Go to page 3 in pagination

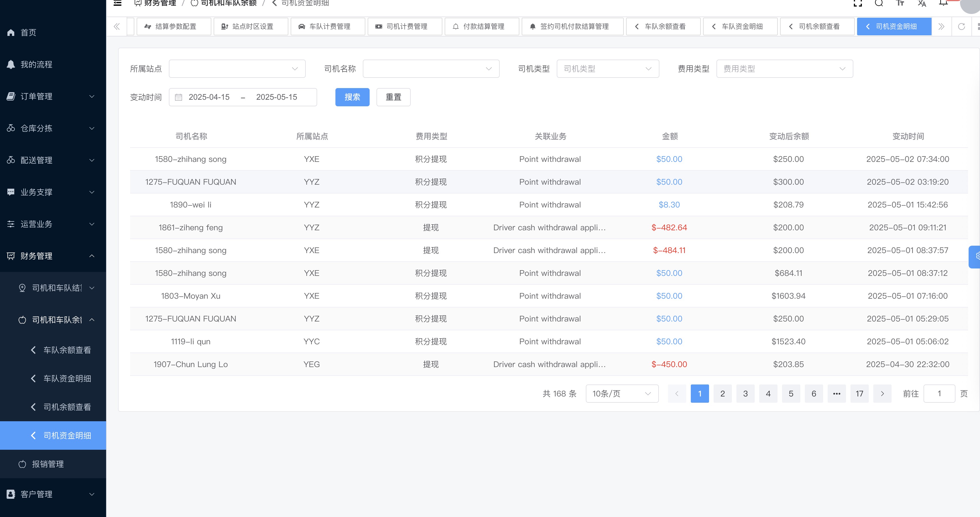(x=745, y=394)
